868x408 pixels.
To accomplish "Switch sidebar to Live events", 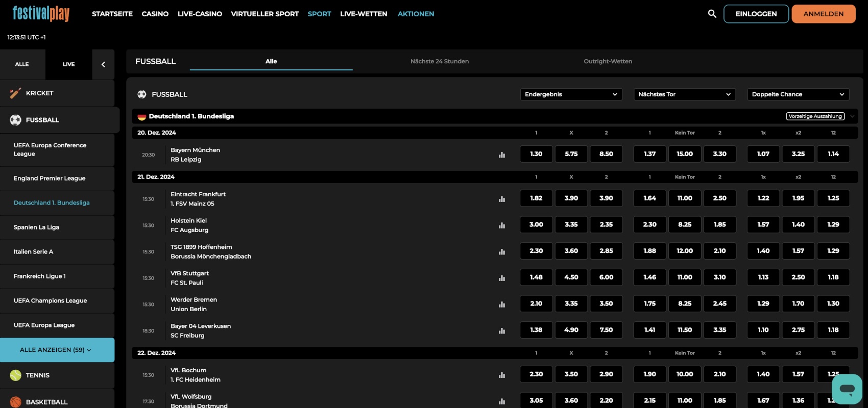I will pyautogui.click(x=68, y=64).
